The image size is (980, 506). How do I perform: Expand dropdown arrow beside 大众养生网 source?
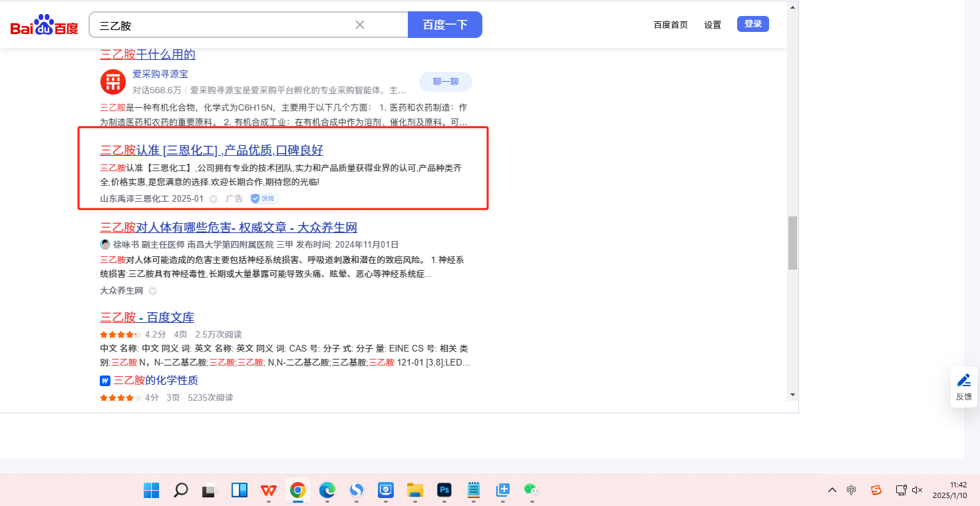coord(152,291)
